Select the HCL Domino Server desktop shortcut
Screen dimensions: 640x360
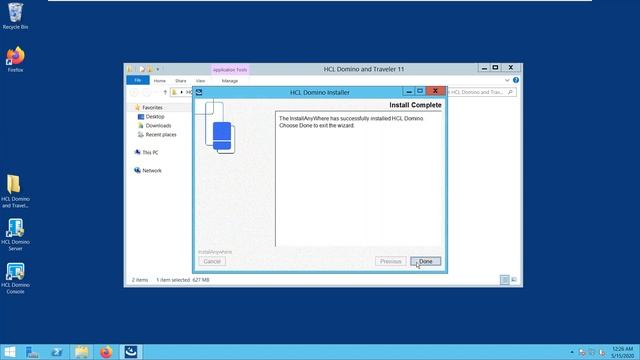(x=15, y=235)
